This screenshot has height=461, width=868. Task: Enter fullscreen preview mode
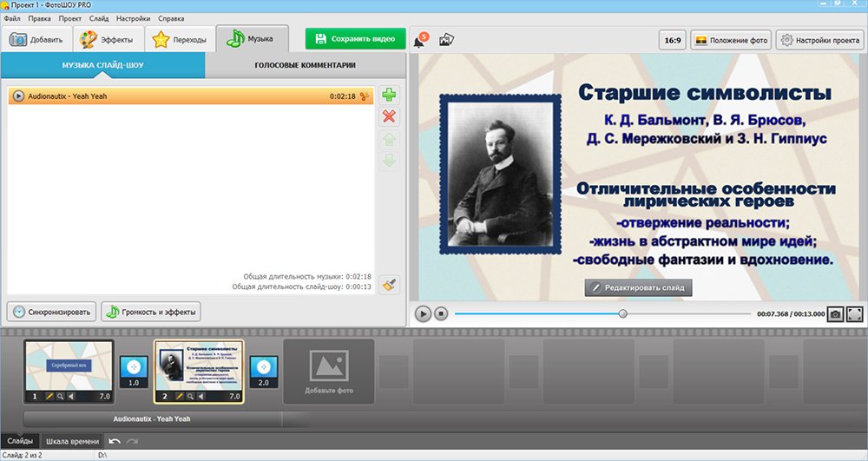854,313
